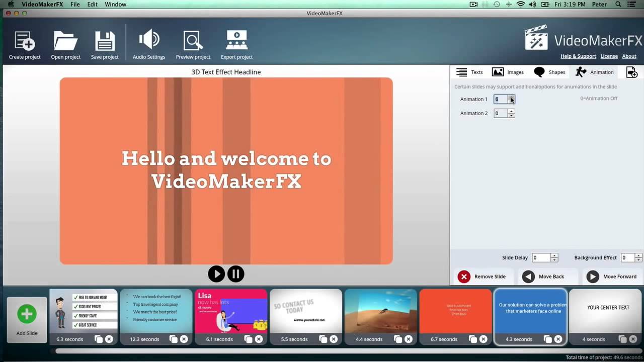
Task: Click the Move Back arrow icon
Action: (528, 277)
